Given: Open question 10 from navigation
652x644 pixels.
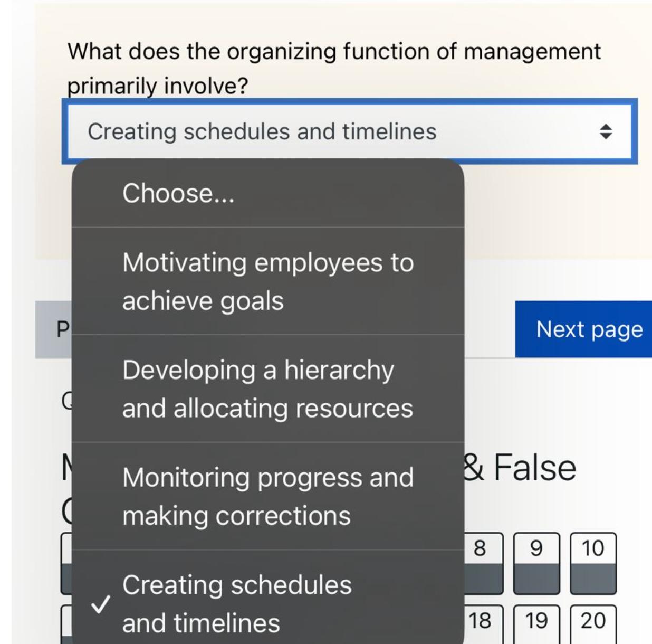Looking at the screenshot, I should point(592,548).
